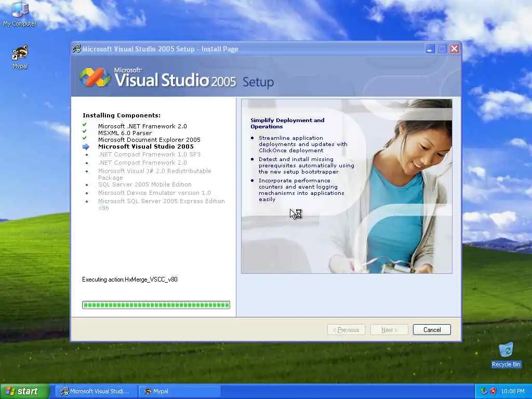Click 'Microsoft Device Emulator version 1.0' entry
Image resolution: width=532 pixels, height=399 pixels.
(x=154, y=193)
